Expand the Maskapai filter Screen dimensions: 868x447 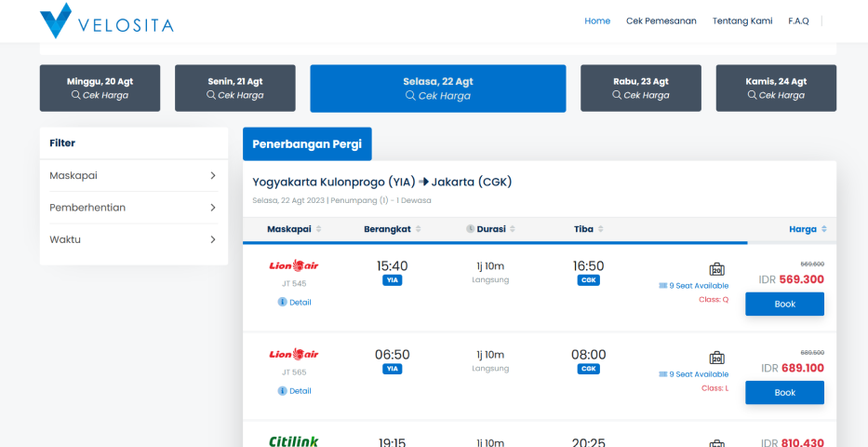click(133, 175)
